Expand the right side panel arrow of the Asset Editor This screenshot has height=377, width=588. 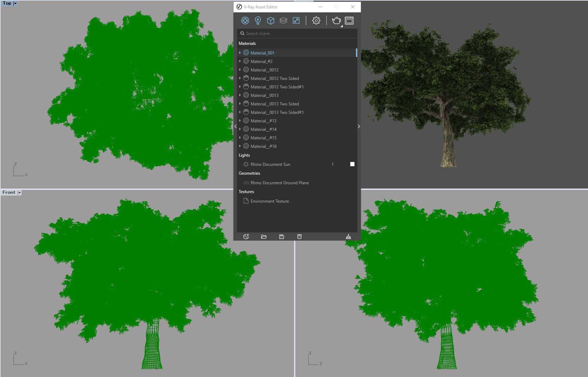(x=359, y=126)
